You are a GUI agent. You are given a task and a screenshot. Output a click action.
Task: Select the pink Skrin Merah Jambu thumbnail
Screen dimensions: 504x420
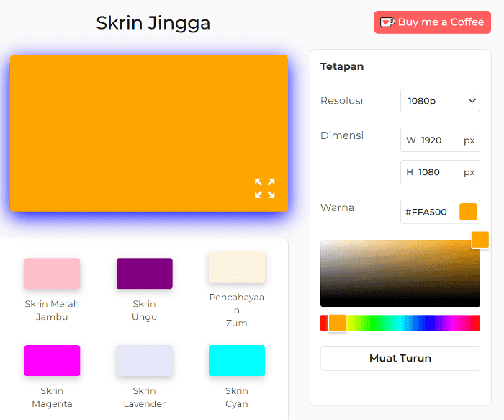52,273
